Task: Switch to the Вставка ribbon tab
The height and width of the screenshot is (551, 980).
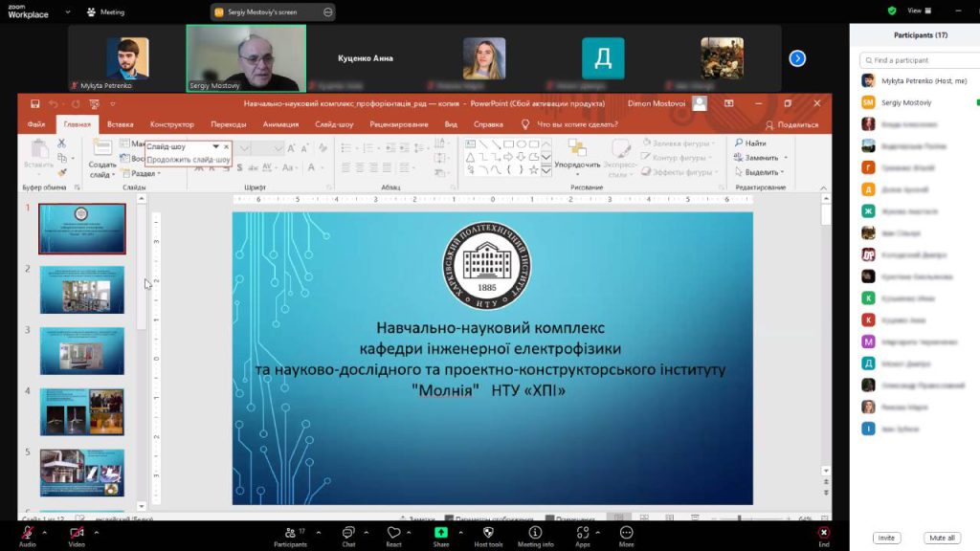Action: (x=120, y=124)
